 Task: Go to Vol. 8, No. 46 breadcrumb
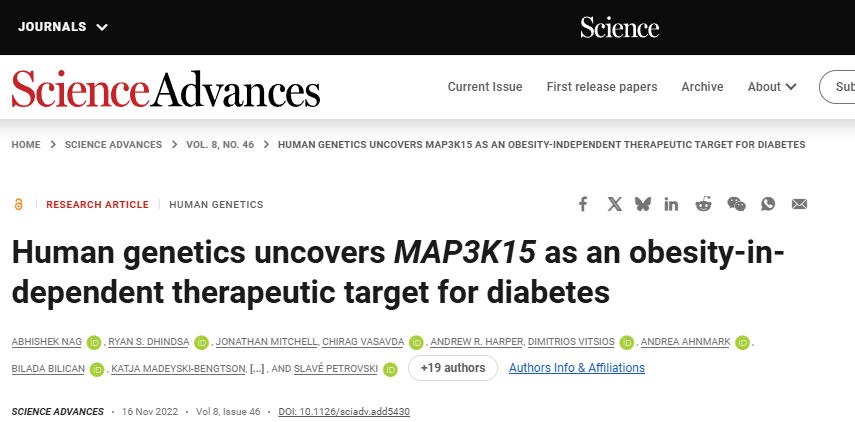[220, 144]
